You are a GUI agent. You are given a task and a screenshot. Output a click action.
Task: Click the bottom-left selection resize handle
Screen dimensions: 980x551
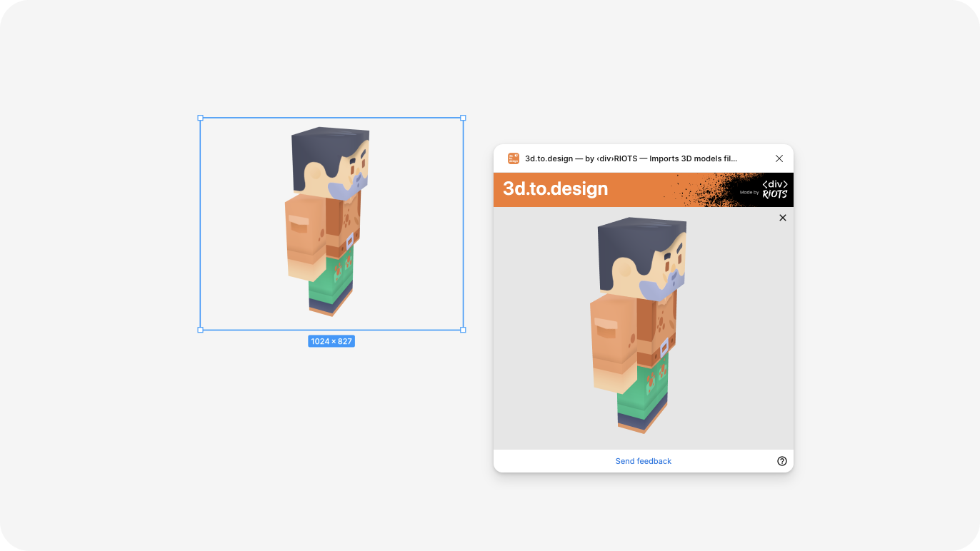200,330
